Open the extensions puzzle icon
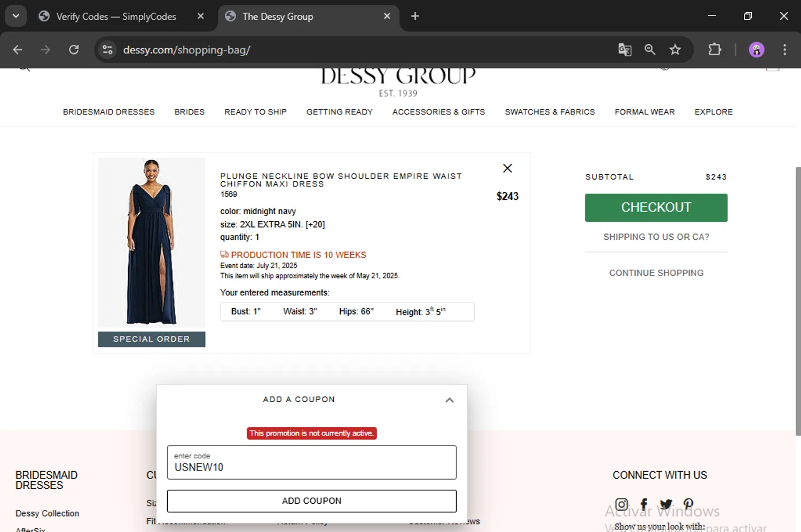The height and width of the screenshot is (532, 801). click(714, 50)
